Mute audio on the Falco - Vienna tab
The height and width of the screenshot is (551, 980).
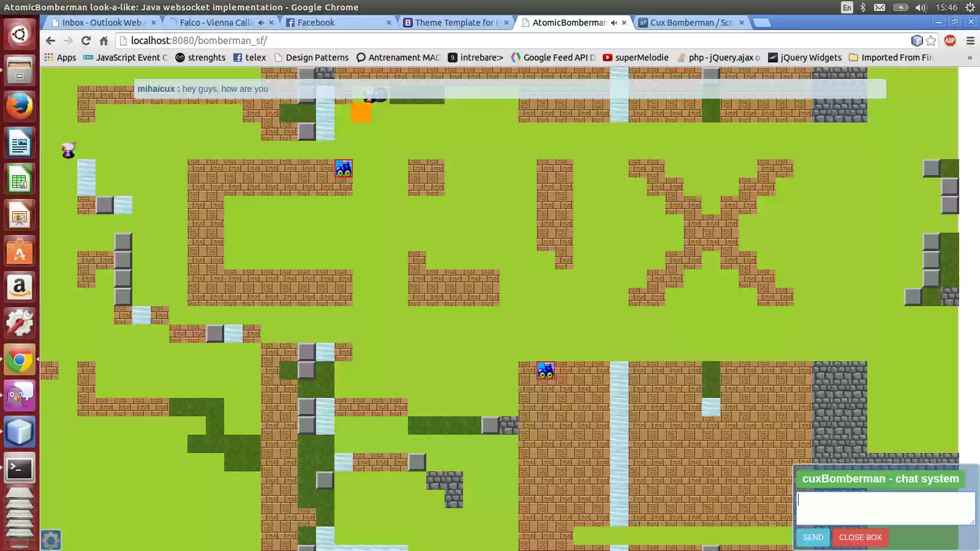coord(262,23)
